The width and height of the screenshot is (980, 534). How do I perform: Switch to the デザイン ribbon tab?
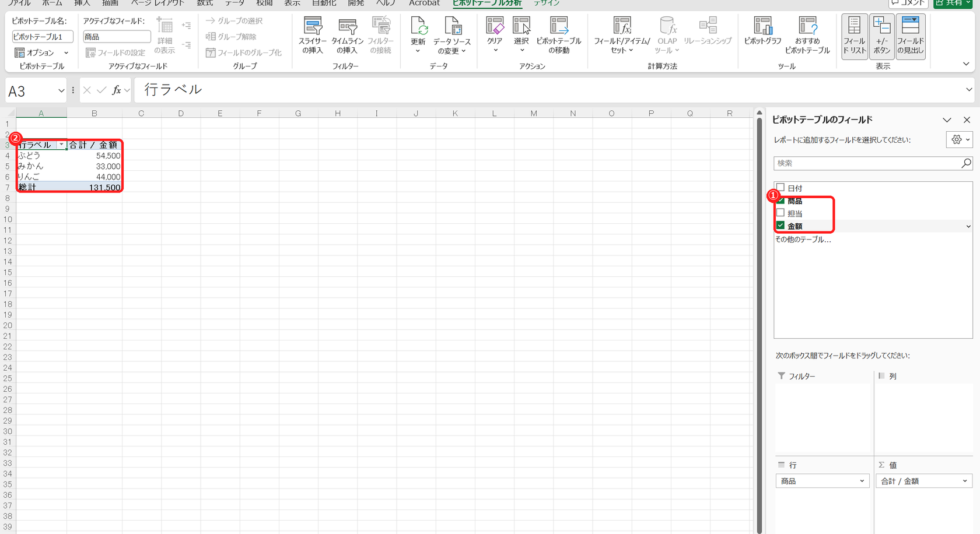[x=546, y=3]
